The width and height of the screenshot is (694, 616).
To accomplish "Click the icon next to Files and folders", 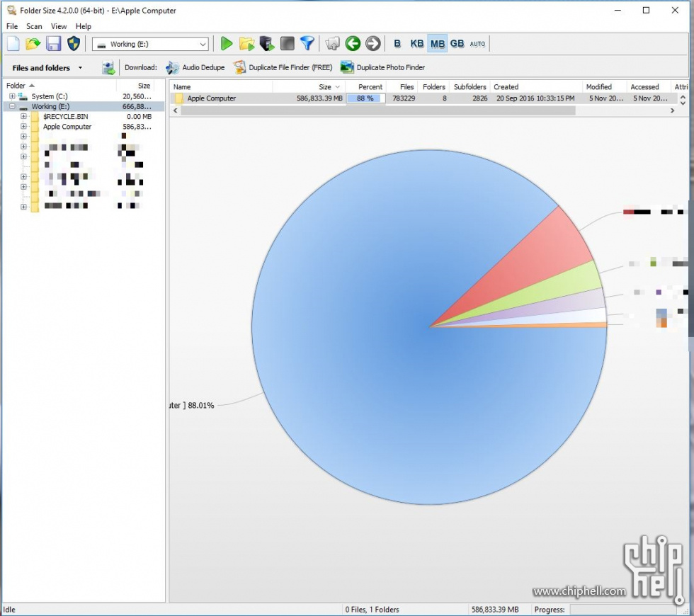I will (108, 68).
